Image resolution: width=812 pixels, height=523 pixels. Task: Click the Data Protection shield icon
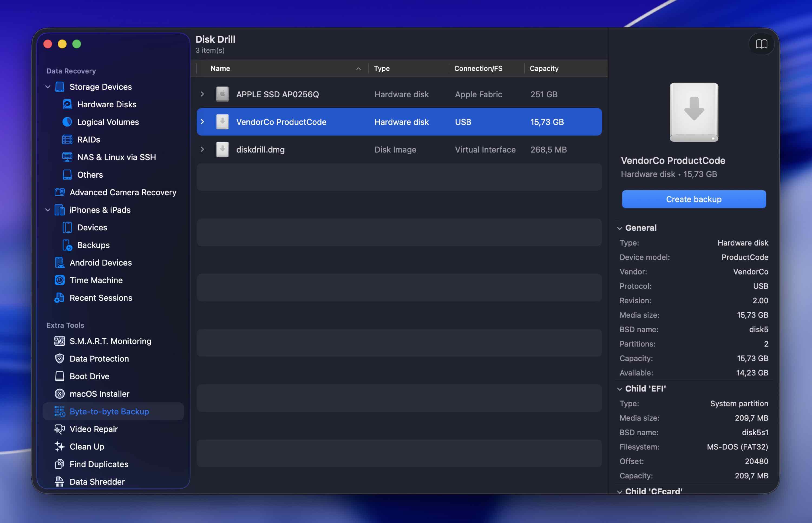tap(60, 359)
